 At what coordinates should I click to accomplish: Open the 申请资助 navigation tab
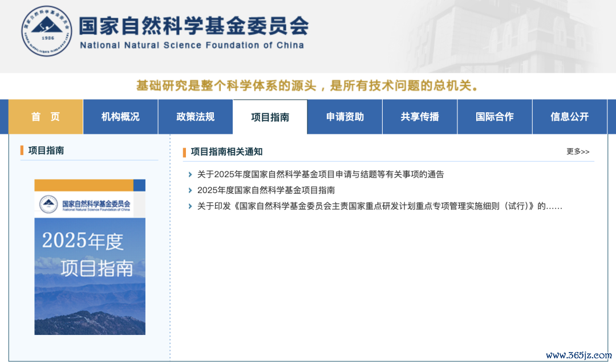pyautogui.click(x=345, y=117)
